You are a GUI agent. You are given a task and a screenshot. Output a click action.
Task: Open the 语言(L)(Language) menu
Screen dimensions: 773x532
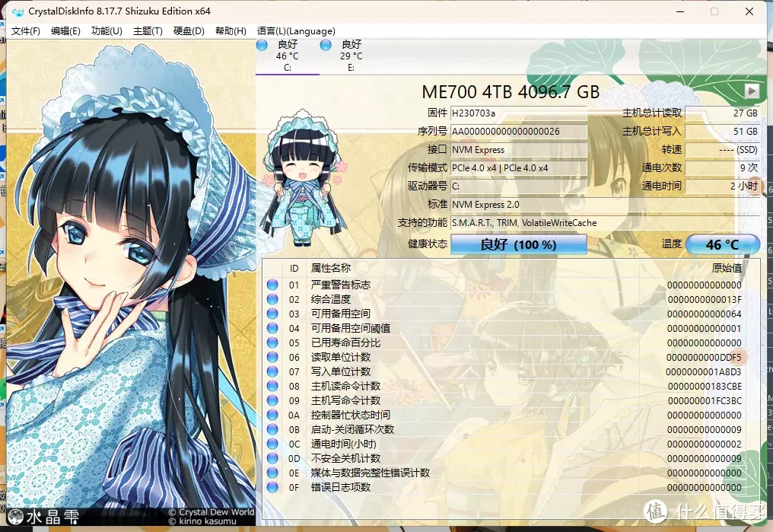tap(296, 31)
